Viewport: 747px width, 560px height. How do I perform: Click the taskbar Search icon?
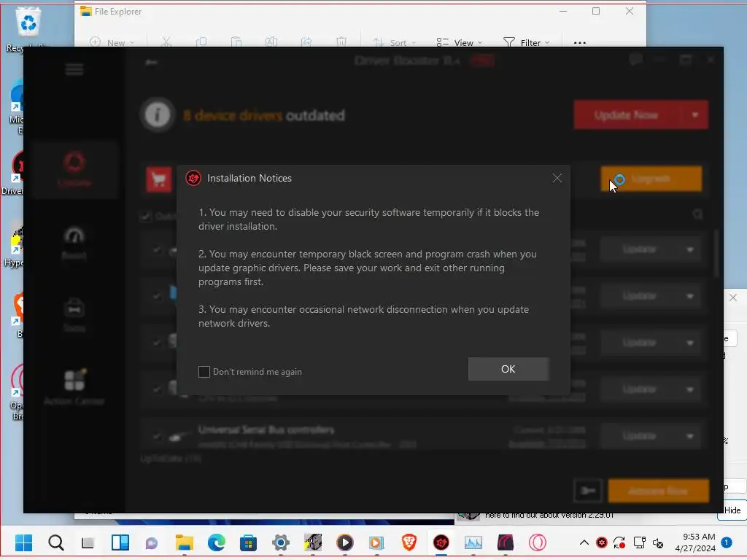[55, 542]
